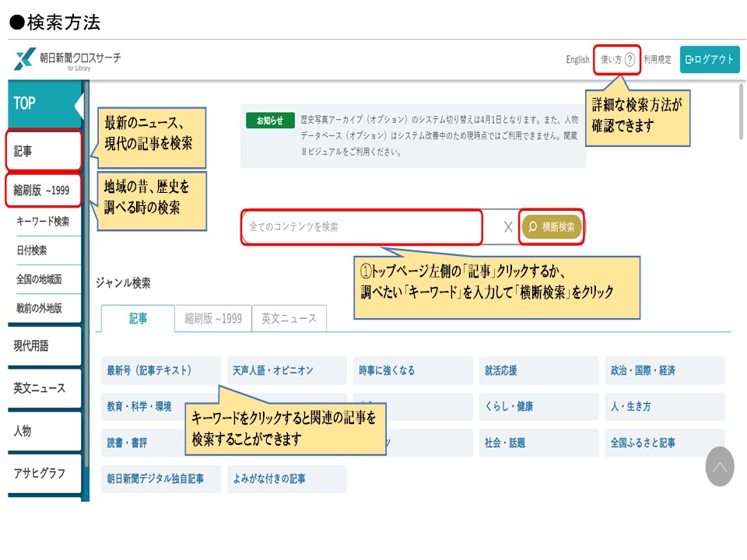Open the 時事に強くなる genre link

coord(413,370)
